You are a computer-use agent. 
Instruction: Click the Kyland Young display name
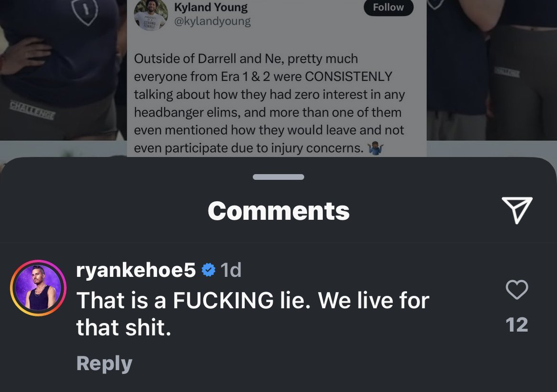(x=210, y=7)
